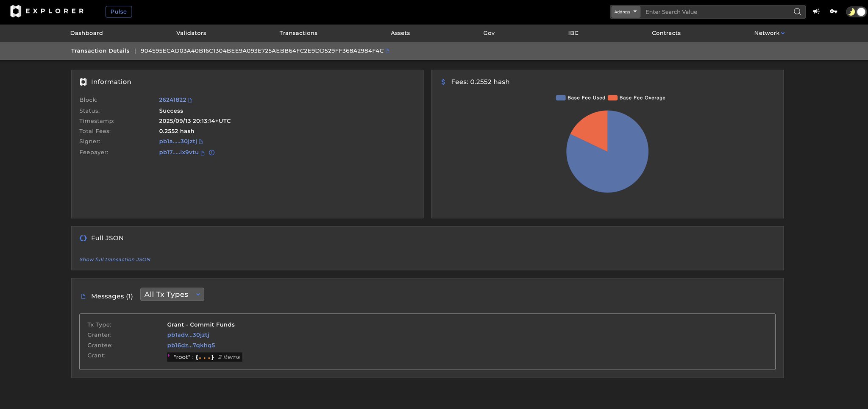This screenshot has width=868, height=409.
Task: Open the Address search type dropdown
Action: click(625, 12)
